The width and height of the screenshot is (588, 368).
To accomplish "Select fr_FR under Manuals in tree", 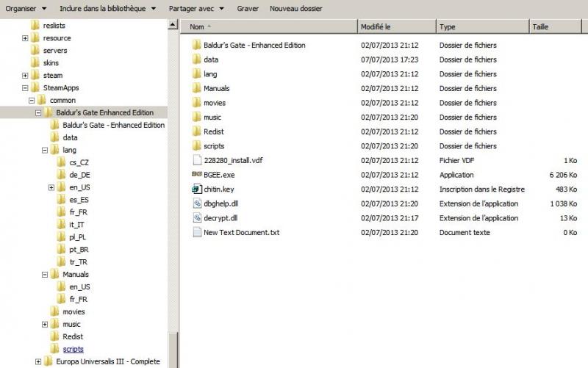I will click(x=79, y=299).
